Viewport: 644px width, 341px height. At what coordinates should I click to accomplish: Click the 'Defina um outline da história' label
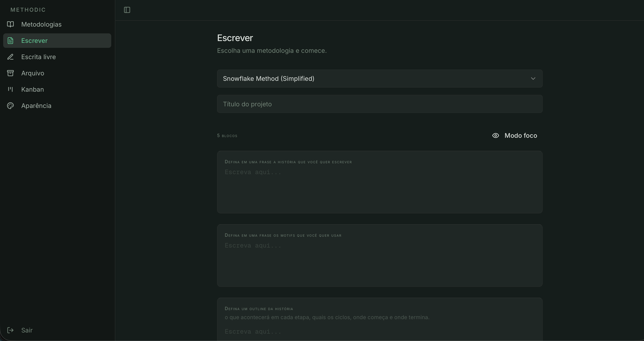click(259, 309)
